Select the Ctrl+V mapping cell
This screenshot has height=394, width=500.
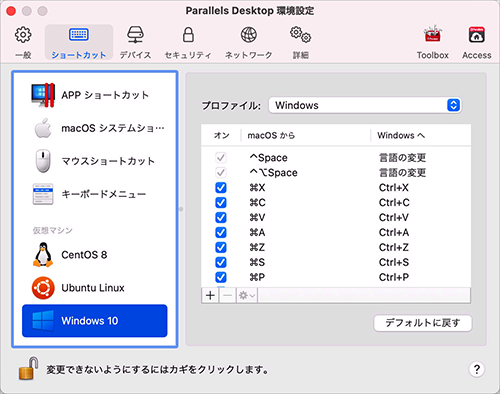click(394, 218)
